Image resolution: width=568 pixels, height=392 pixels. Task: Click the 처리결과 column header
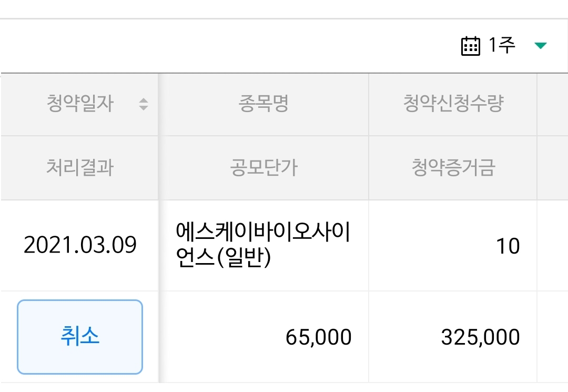(79, 168)
